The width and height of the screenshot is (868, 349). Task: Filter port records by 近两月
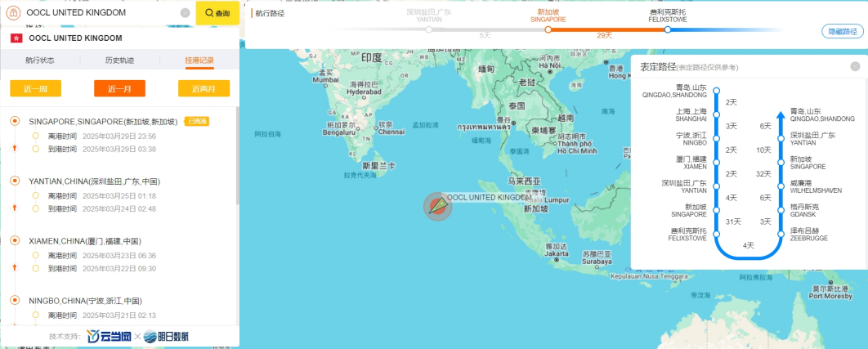click(x=204, y=88)
